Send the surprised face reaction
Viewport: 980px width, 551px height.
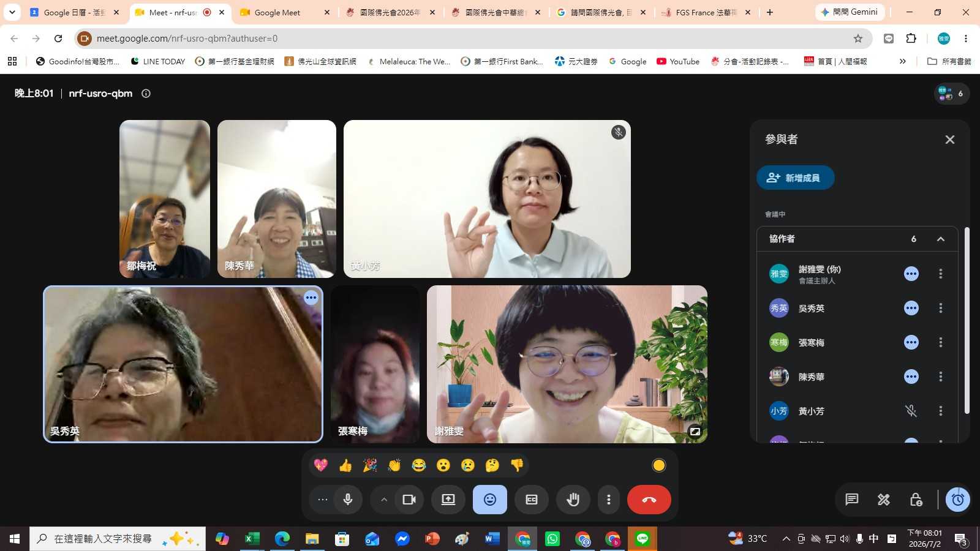point(443,465)
